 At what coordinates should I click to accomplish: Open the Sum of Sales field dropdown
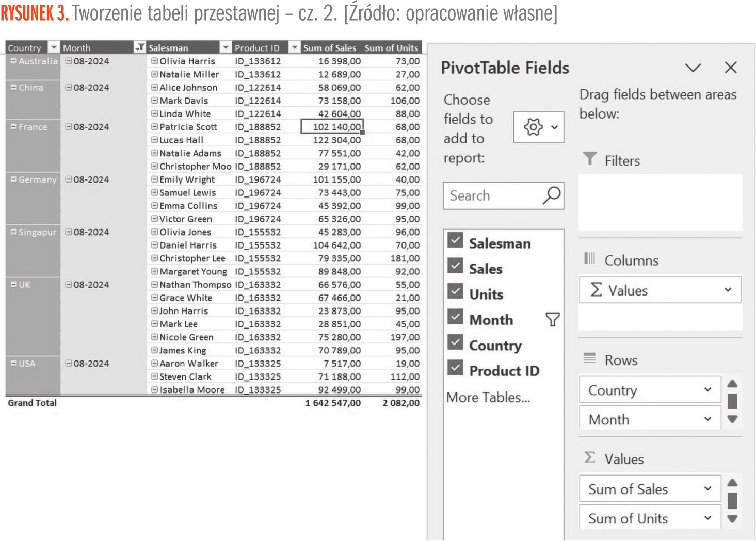[x=707, y=489]
